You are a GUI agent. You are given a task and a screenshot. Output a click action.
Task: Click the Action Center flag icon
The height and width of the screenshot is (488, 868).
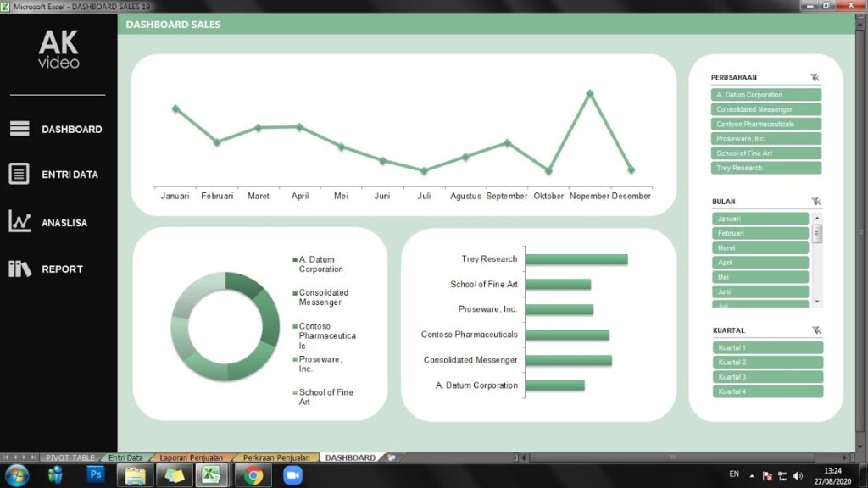[x=767, y=476]
